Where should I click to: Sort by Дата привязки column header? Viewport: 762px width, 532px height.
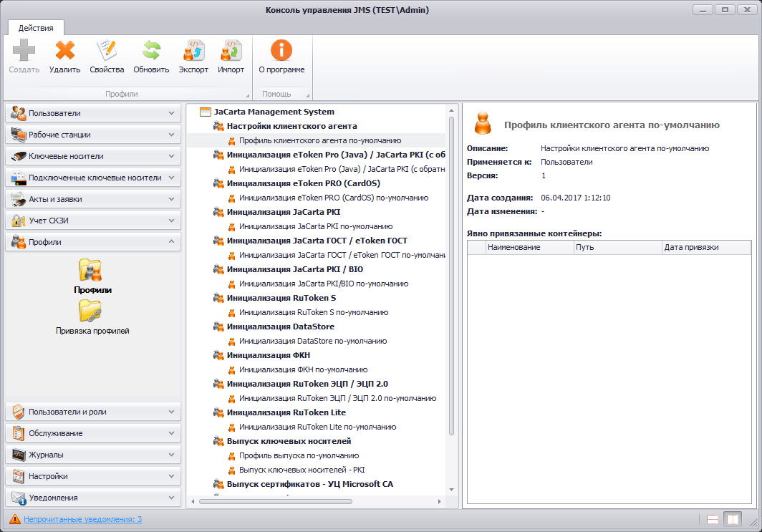point(707,247)
